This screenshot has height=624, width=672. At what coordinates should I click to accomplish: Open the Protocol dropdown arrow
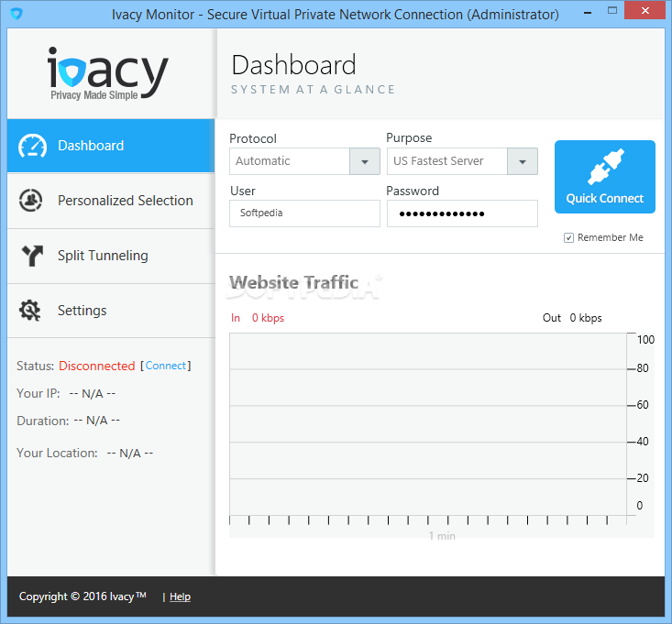click(365, 161)
